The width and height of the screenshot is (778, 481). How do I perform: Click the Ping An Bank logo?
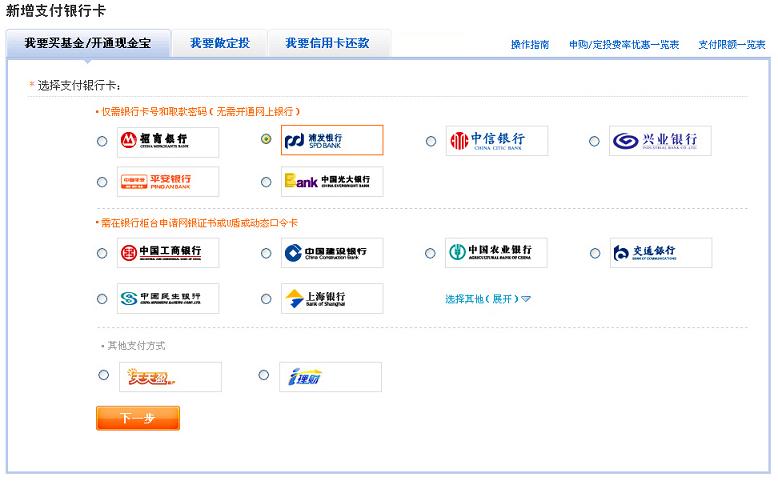pos(167,182)
